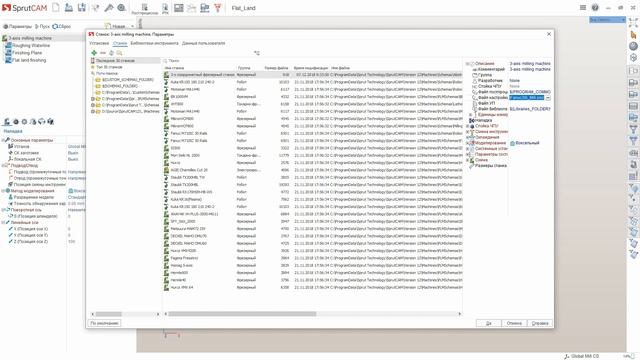640x360 pixels.
Task: Click the Да confirm button
Action: (x=489, y=323)
